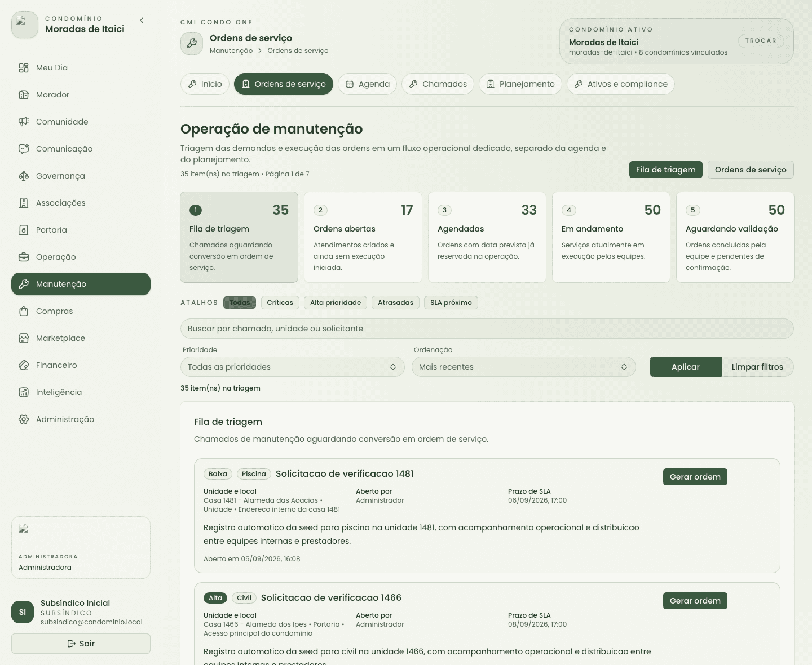Viewport: 812px width, 665px height.
Task: Select the Ordens abertas status card
Action: point(363,237)
